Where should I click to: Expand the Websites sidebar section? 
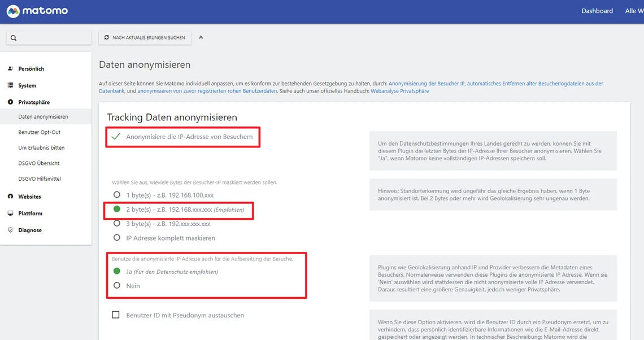pos(29,197)
